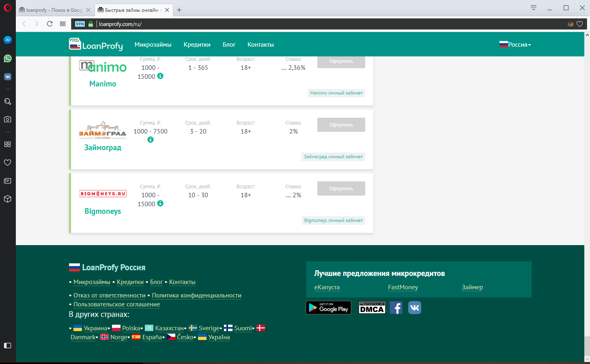Screen dimensions: 590x364
Task: Click Оформить for Bigmoneys
Action: pos(341,189)
